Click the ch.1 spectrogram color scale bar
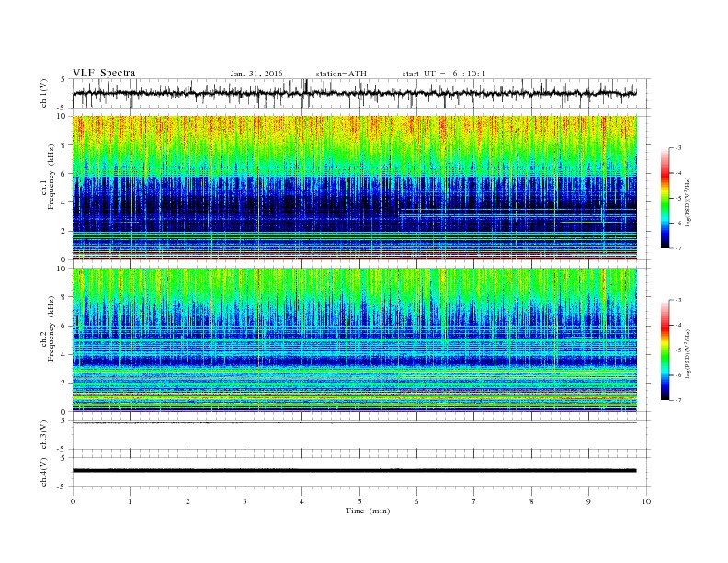Image resolution: width=728 pixels, height=563 pixels. click(665, 198)
